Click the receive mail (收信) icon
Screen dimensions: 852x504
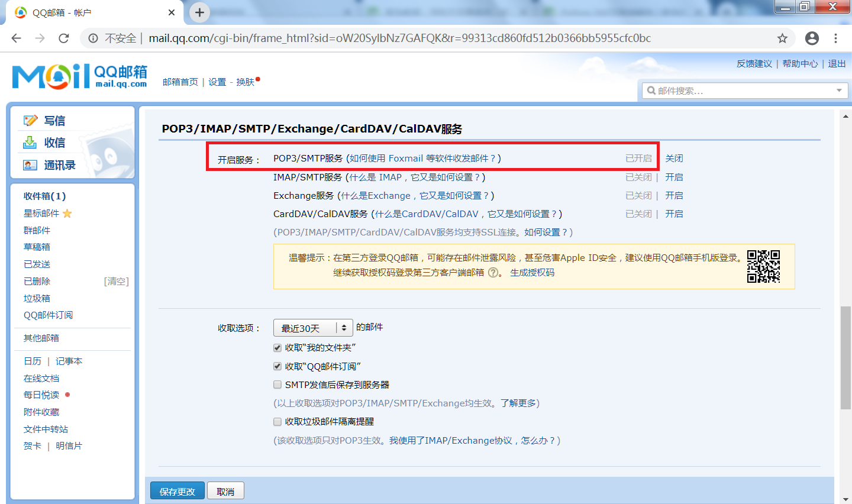coord(30,143)
